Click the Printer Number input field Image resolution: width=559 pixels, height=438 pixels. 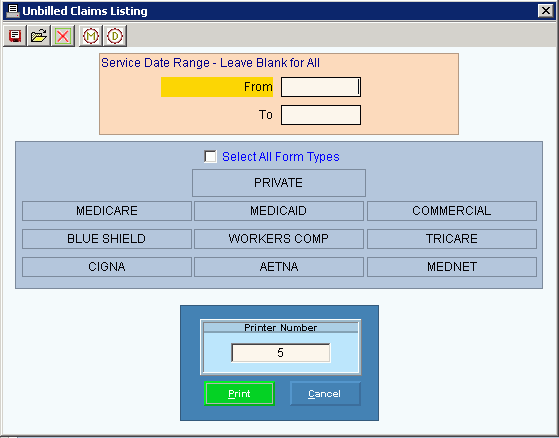click(x=281, y=353)
